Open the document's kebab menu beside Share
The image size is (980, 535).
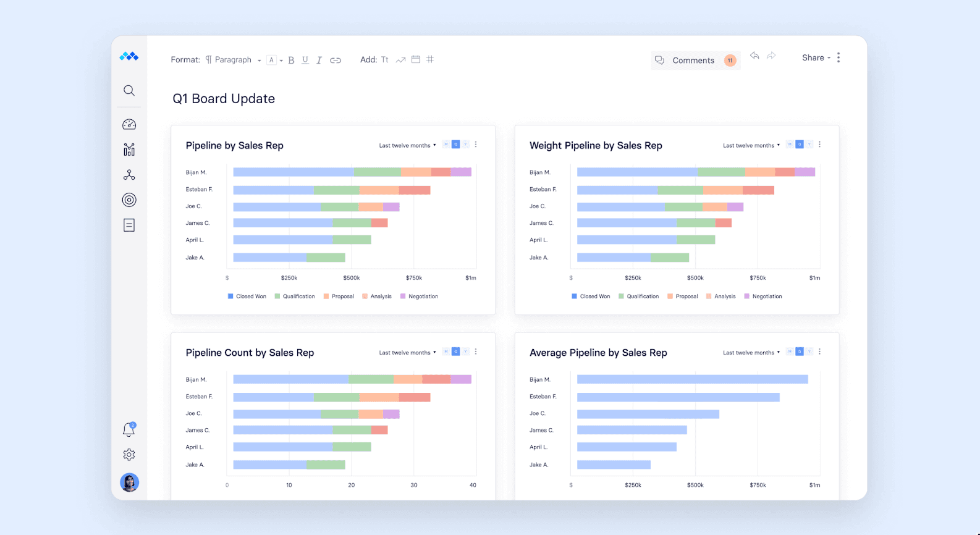click(838, 57)
